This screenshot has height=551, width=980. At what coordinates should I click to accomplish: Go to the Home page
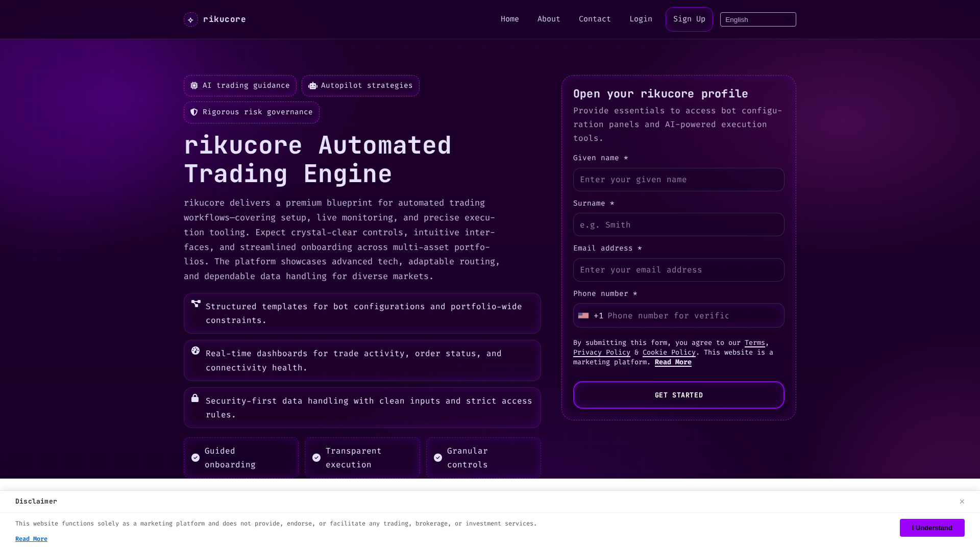pyautogui.click(x=510, y=19)
